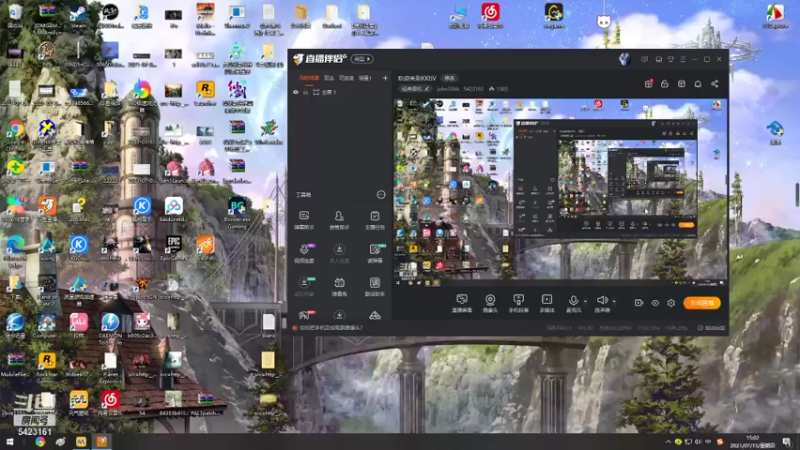Open the data assistant tool icon
The height and width of the screenshot is (450, 800).
[375, 286]
